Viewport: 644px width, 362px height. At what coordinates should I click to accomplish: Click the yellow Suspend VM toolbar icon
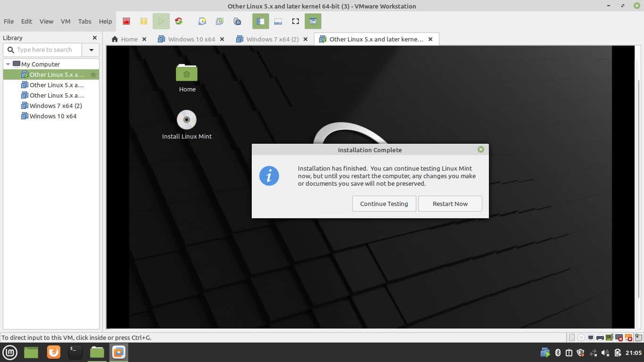tap(144, 21)
